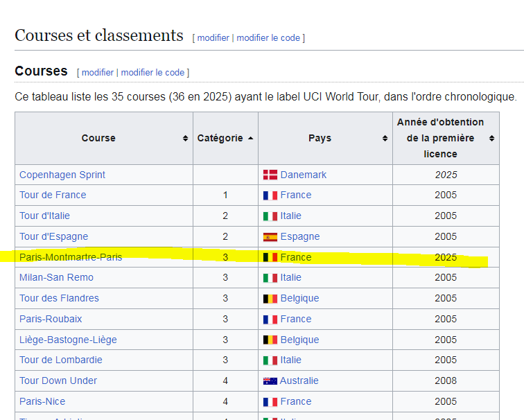Open modifier link for Courses et classements
The height and width of the screenshot is (420, 524).
pyautogui.click(x=213, y=37)
